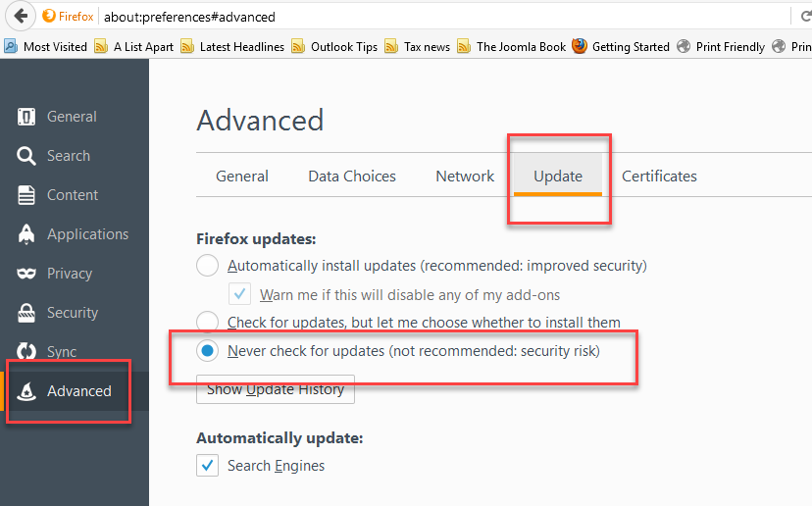Select Never check for updates radio button
Viewport: 812px width, 506px height.
tap(207, 351)
